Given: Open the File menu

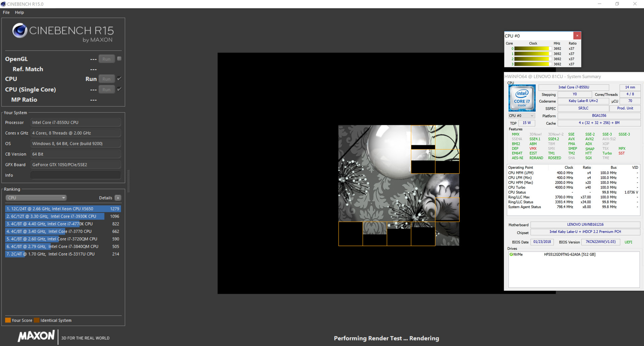Looking at the screenshot, I should tap(6, 12).
